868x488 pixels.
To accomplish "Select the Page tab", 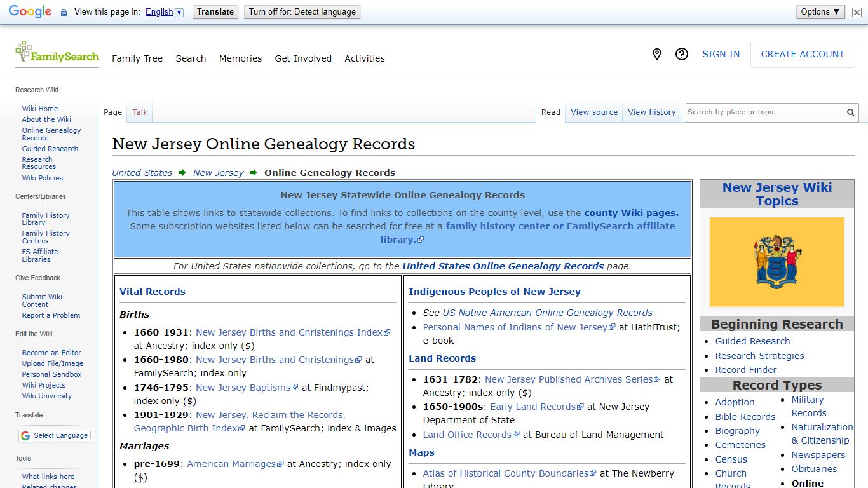I will click(112, 112).
